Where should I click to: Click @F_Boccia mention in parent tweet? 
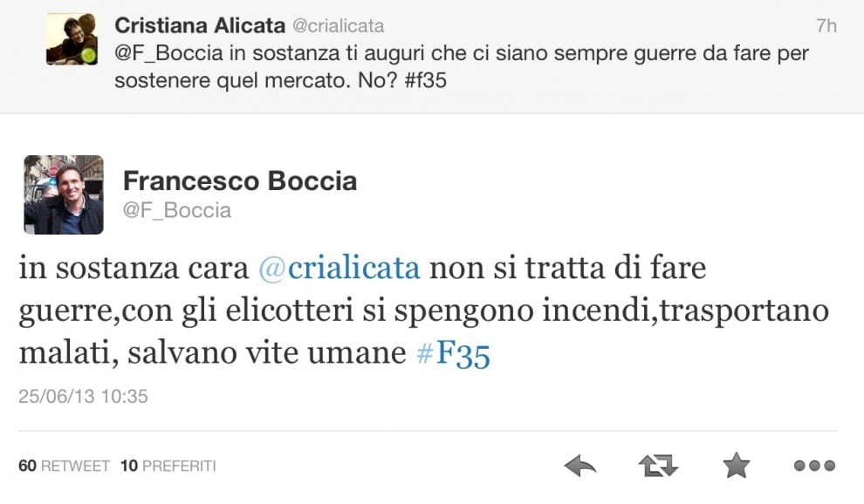[x=168, y=53]
